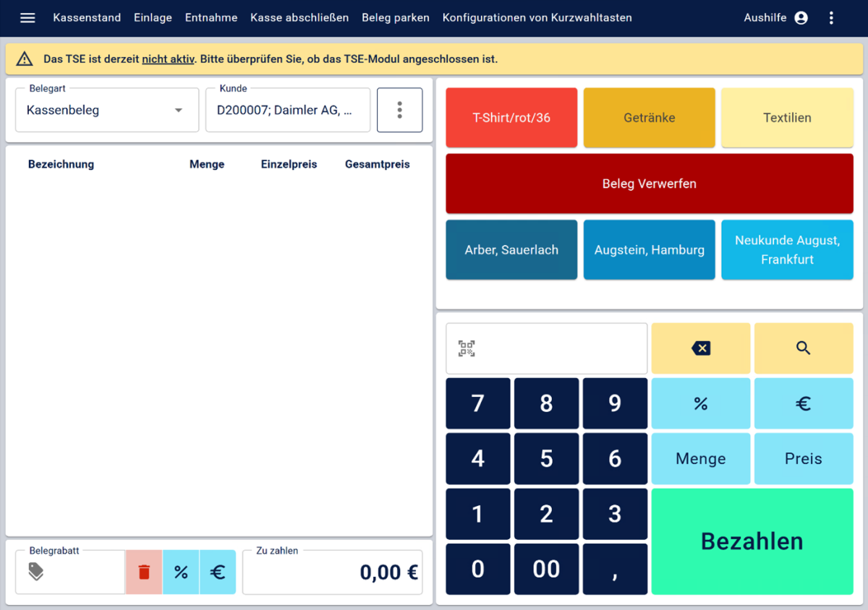The image size is (868, 610).
Task: Click the Aushilfe user account icon
Action: [801, 18]
